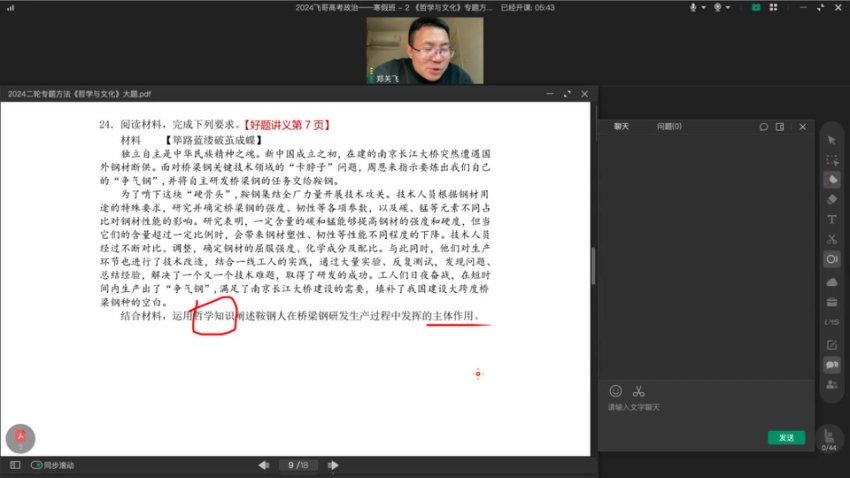This screenshot has width=850, height=478.
Task: Minimize the PDF viewer window
Action: coord(550,94)
